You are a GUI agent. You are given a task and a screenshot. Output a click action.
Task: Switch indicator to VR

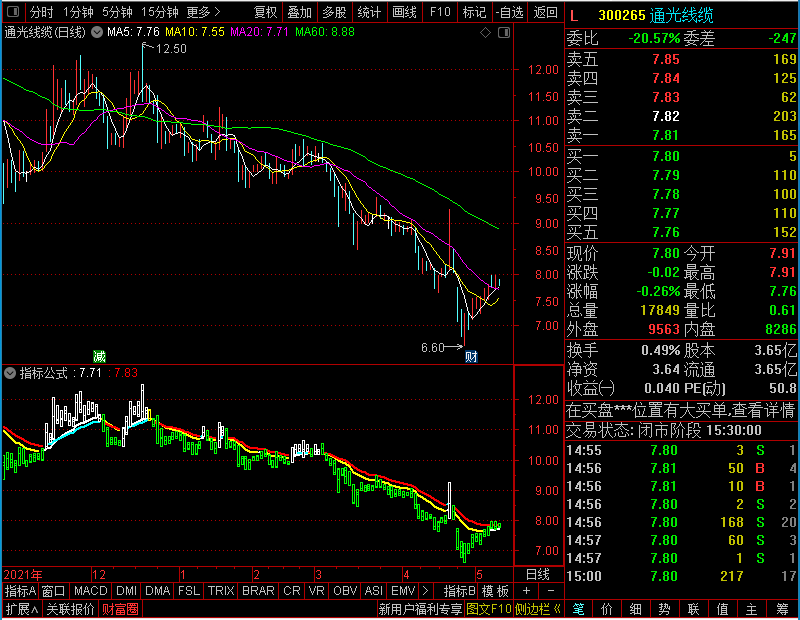point(316,591)
